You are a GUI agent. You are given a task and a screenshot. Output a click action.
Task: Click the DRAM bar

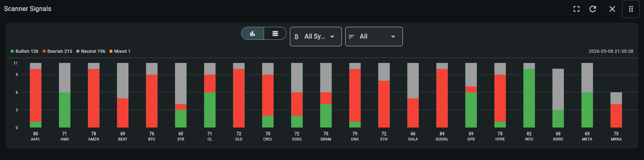(326, 95)
